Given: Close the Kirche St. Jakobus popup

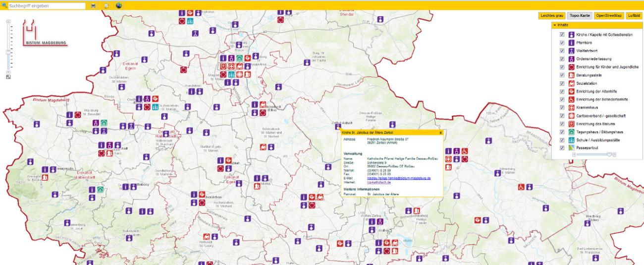Looking at the screenshot, I should [x=440, y=133].
